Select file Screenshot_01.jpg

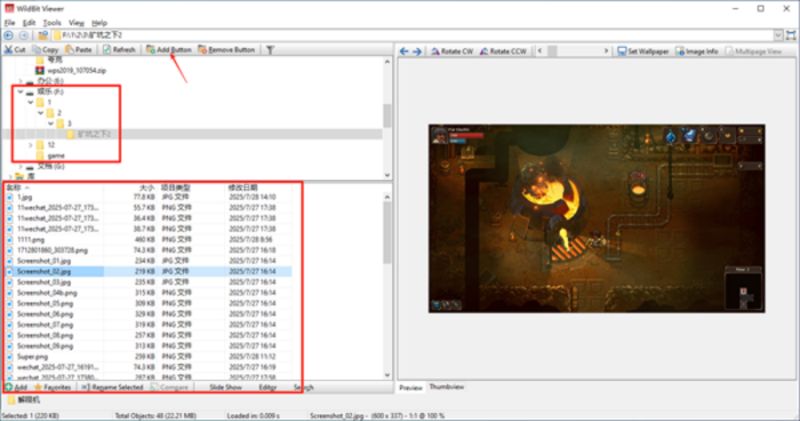(x=44, y=261)
